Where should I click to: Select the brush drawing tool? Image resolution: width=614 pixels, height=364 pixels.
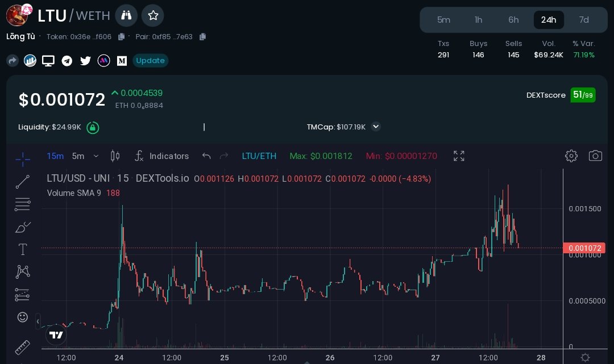23,227
